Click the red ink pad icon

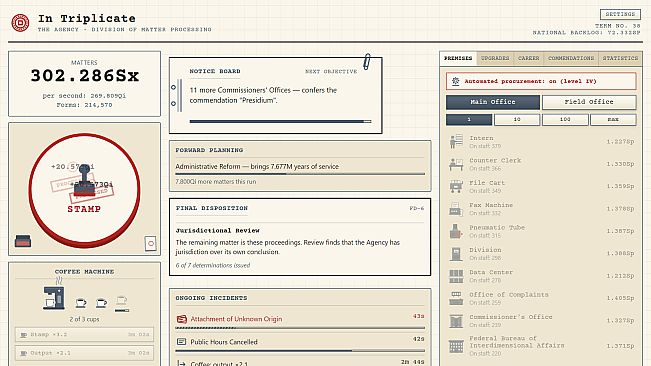coord(23,241)
